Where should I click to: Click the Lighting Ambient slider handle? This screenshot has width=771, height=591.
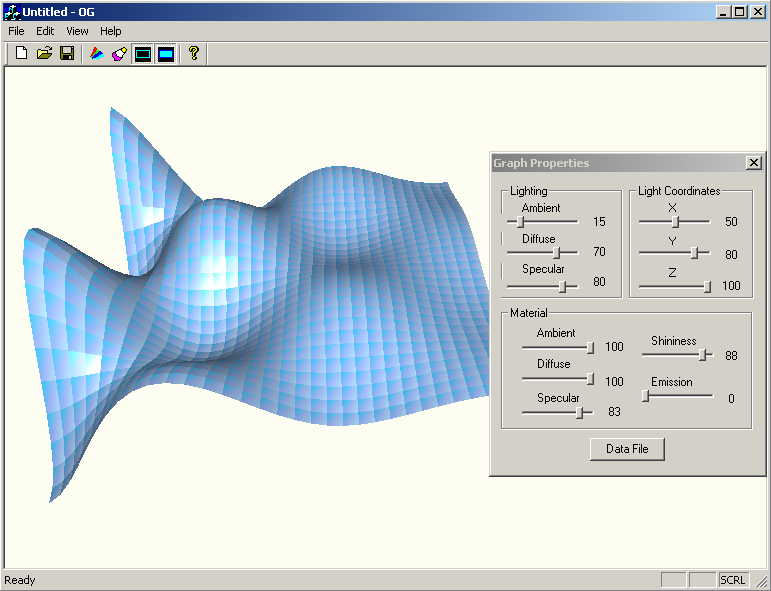pos(520,222)
